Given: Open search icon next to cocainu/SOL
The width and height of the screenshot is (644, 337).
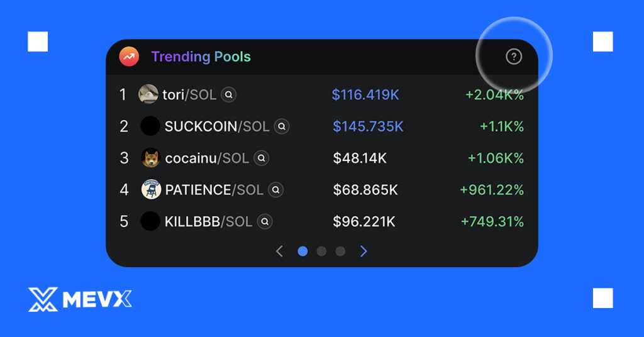Looking at the screenshot, I should [x=261, y=158].
